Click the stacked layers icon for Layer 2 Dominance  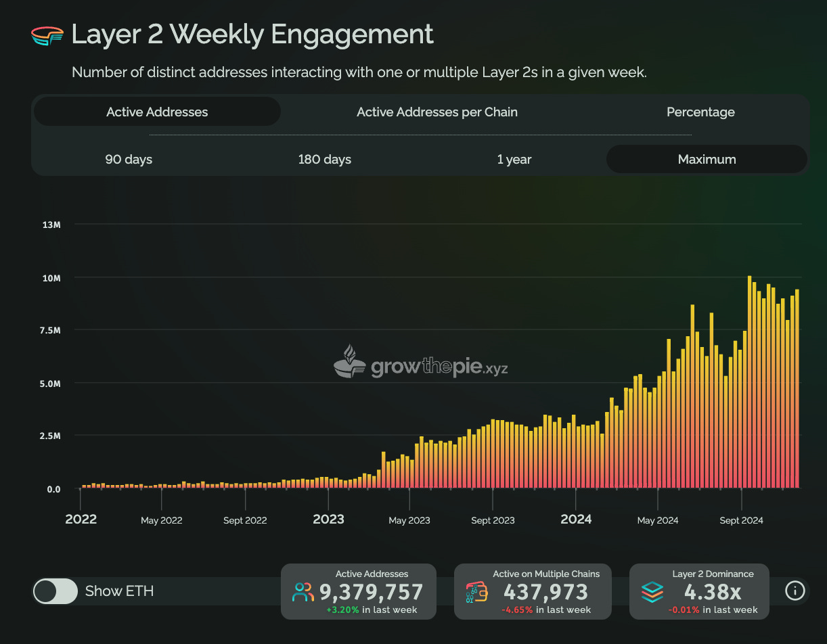652,591
